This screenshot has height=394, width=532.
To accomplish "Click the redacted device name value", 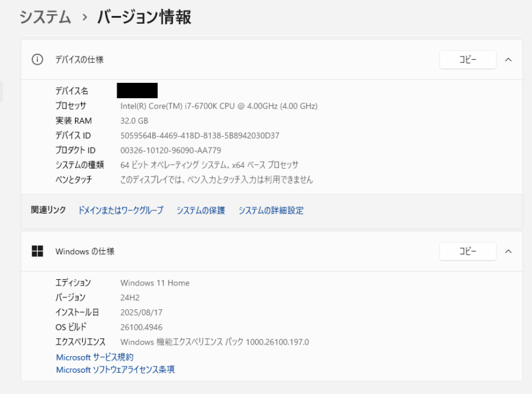I will click(137, 90).
